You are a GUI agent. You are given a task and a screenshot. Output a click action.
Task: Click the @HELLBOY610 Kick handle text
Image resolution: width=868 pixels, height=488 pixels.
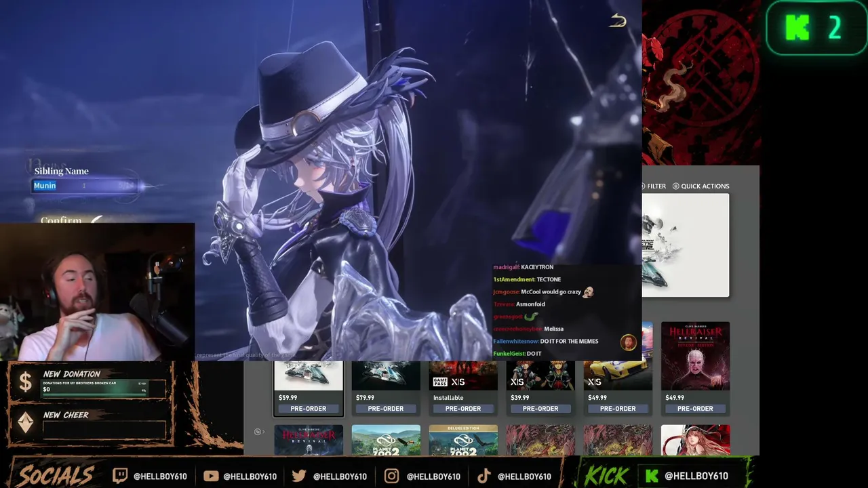pos(696,476)
